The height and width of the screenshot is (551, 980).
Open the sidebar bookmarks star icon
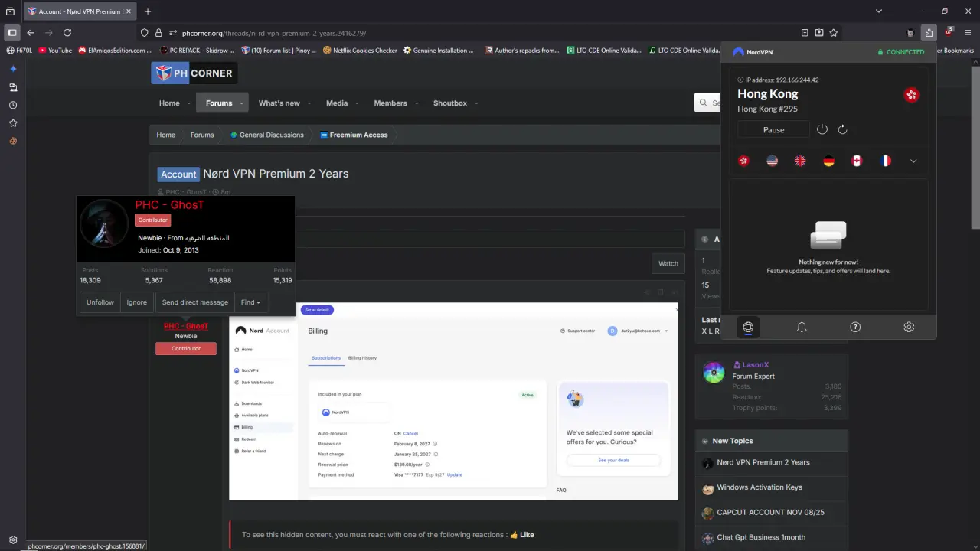coord(13,122)
